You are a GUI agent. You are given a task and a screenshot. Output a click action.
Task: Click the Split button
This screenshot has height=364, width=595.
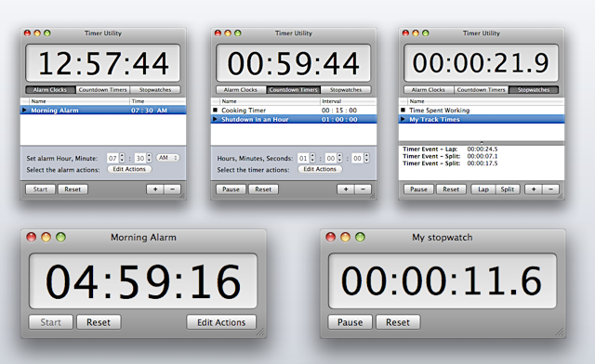click(x=508, y=189)
